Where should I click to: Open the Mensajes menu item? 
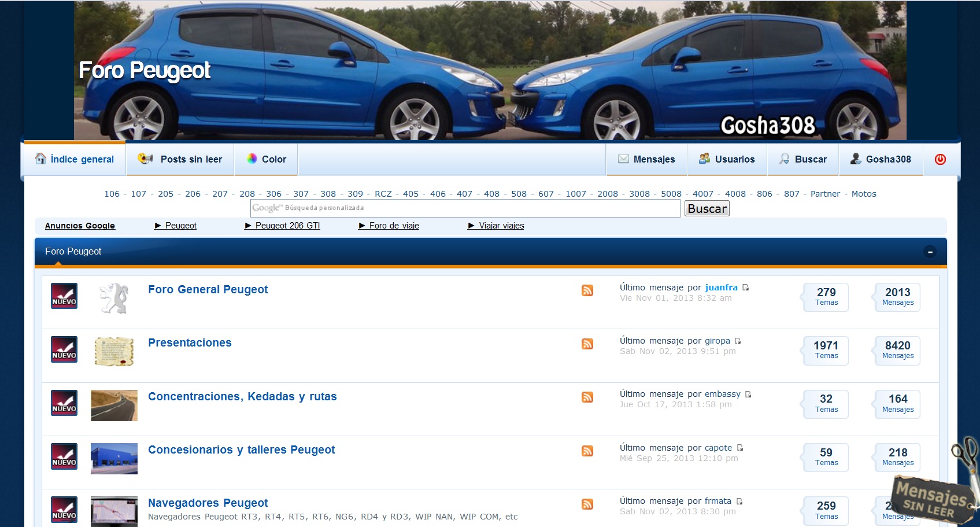coord(646,159)
